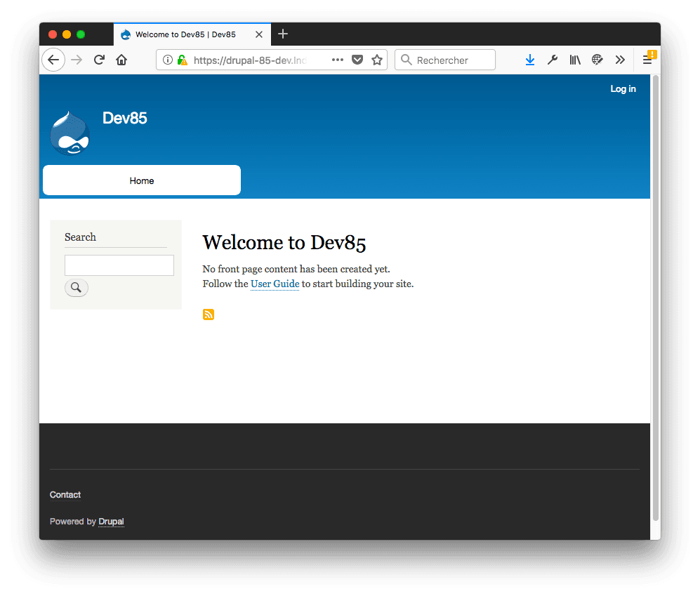Screen dimensions: 700x596
Task: Click inside the Search text field
Action: [x=119, y=265]
